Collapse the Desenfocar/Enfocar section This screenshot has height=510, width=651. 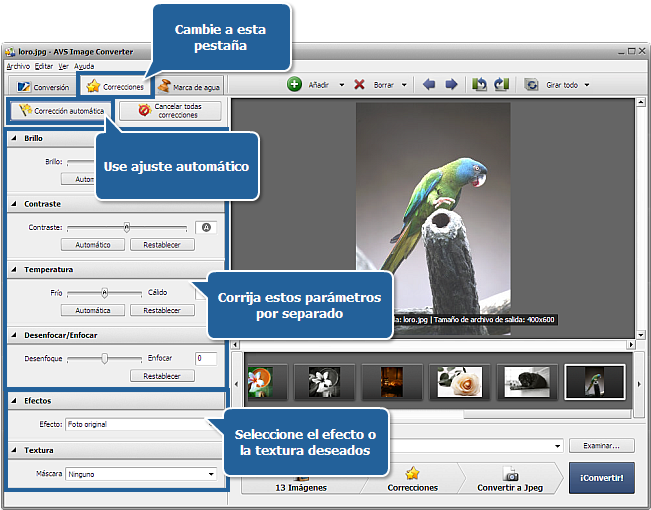(15, 335)
